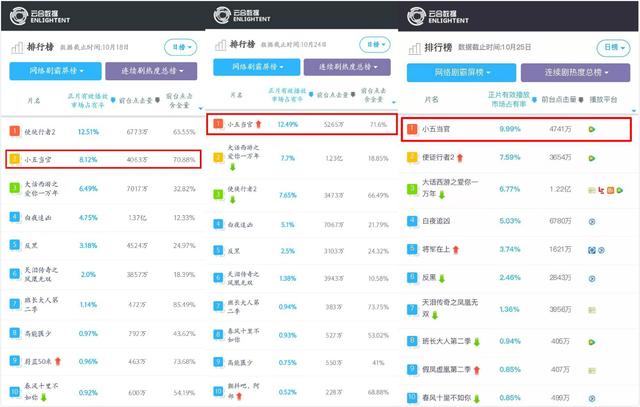The image size is (640, 407).
Task: Click 片名 column header in October 25 panel
Action: click(x=431, y=100)
